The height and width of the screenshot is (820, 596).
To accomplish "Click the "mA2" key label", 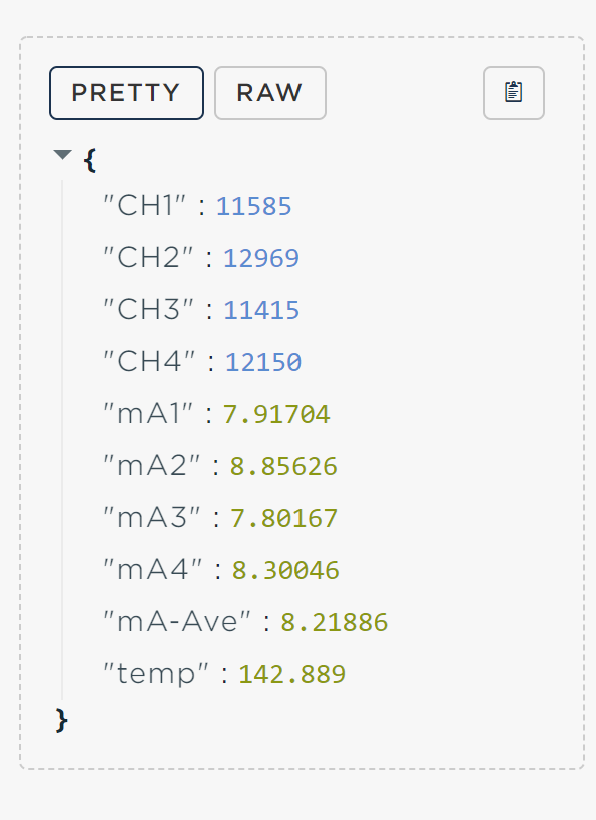I will click(152, 465).
